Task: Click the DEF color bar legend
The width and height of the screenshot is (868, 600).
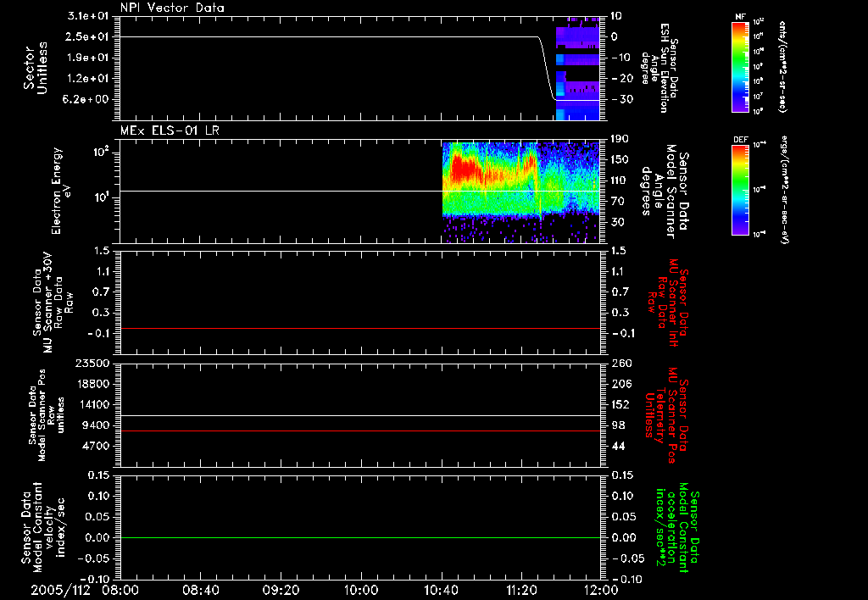Action: [741, 190]
